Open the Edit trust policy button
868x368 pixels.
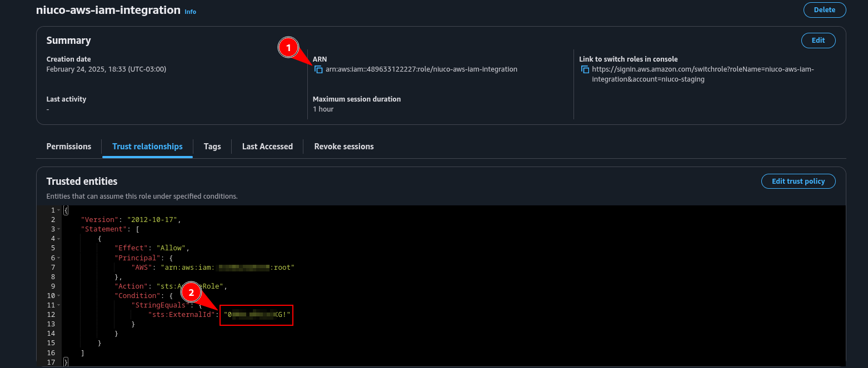pos(798,182)
